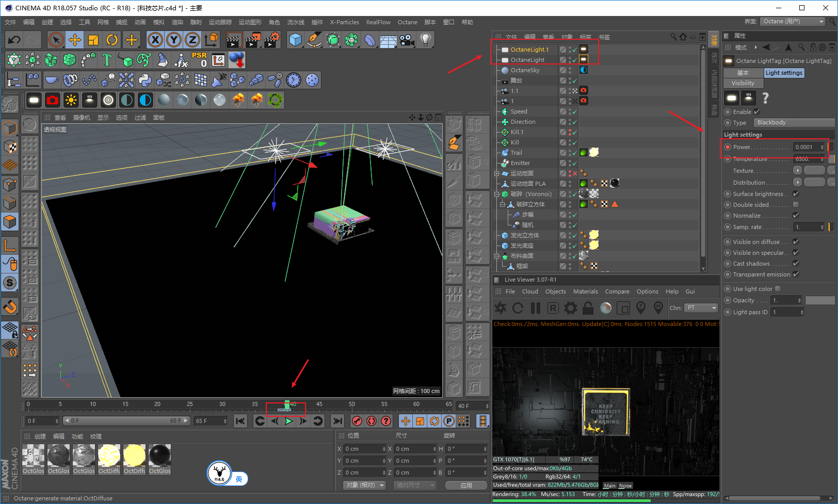This screenshot has height=504, width=838.
Task: Click the 应用 apply button
Action: click(x=466, y=485)
